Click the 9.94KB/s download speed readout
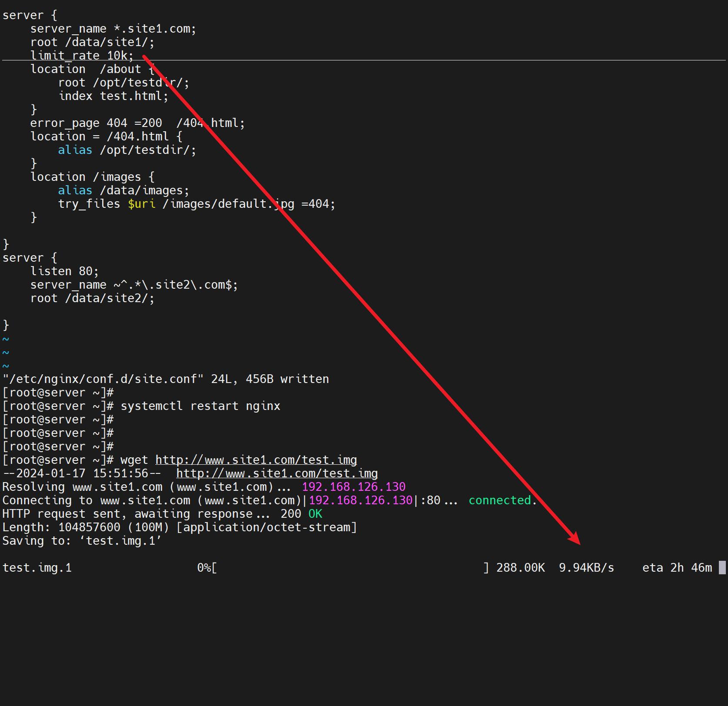The image size is (728, 706). tap(586, 568)
